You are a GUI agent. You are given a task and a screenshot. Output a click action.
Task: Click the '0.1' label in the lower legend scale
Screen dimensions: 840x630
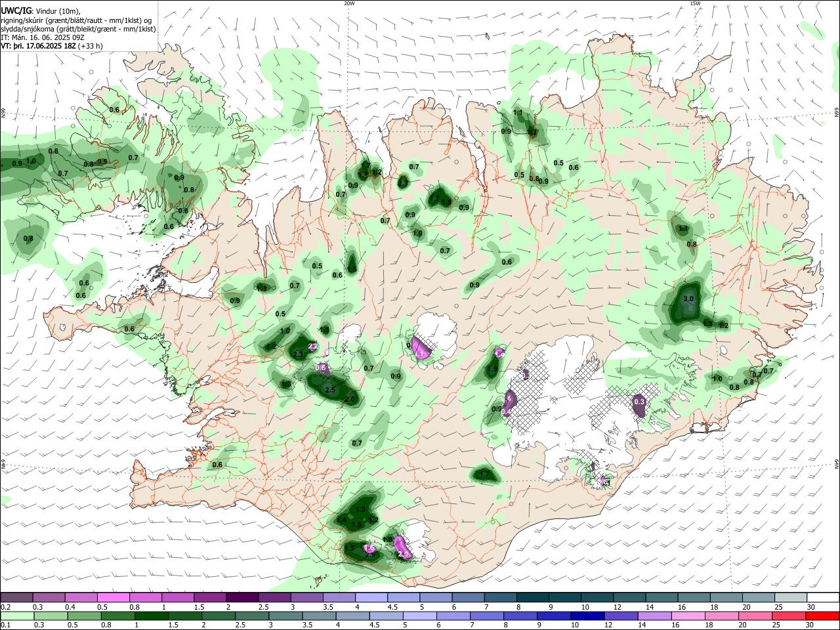[x=5, y=625]
